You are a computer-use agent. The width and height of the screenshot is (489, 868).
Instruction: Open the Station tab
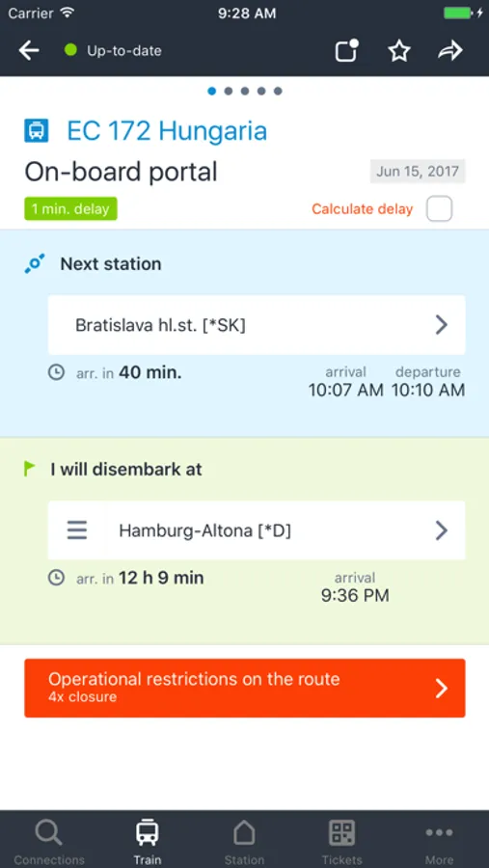click(x=244, y=841)
